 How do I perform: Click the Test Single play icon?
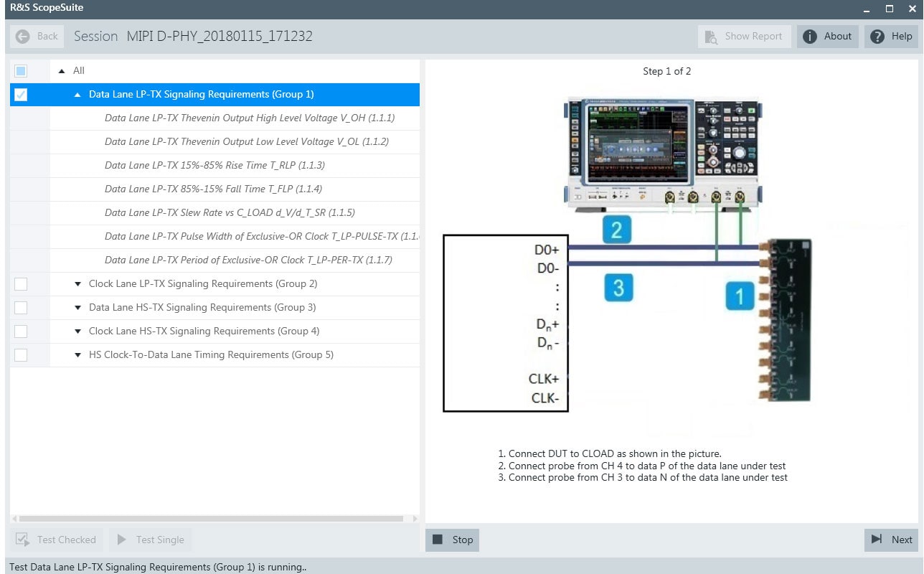[x=122, y=539]
